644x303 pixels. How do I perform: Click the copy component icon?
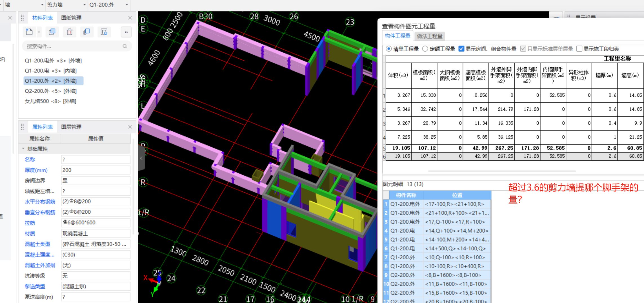52,32
